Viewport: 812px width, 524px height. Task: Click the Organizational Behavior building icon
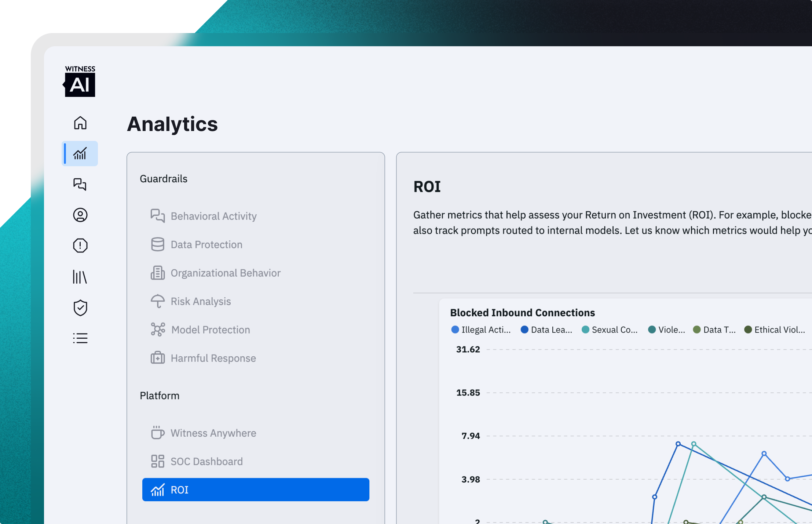tap(158, 273)
